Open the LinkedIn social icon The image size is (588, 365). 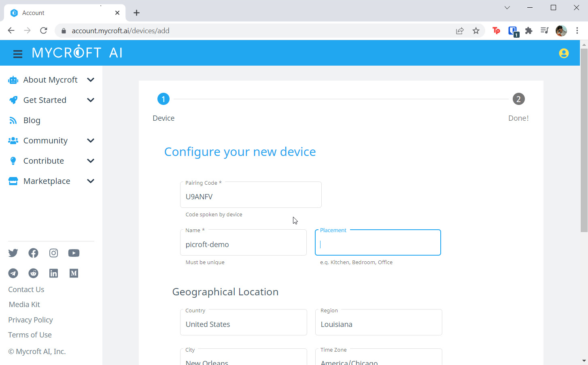(x=53, y=273)
